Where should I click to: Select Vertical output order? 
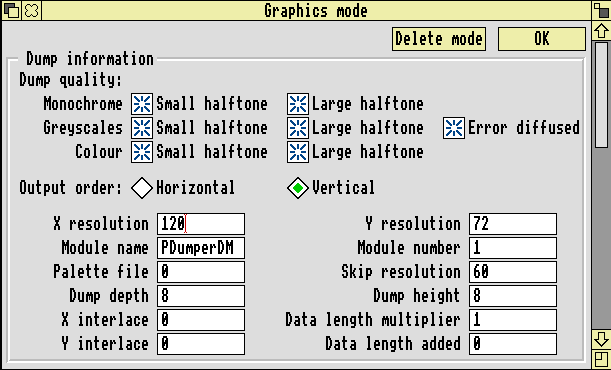click(298, 188)
